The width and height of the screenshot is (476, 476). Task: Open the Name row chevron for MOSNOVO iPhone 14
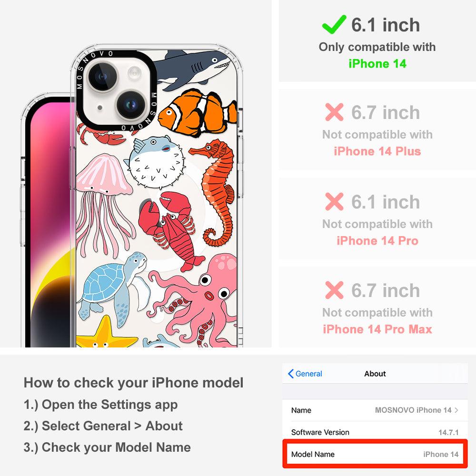pos(456,410)
